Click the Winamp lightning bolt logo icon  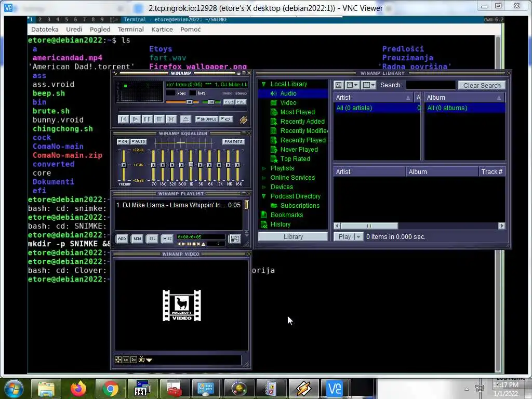coord(243,119)
